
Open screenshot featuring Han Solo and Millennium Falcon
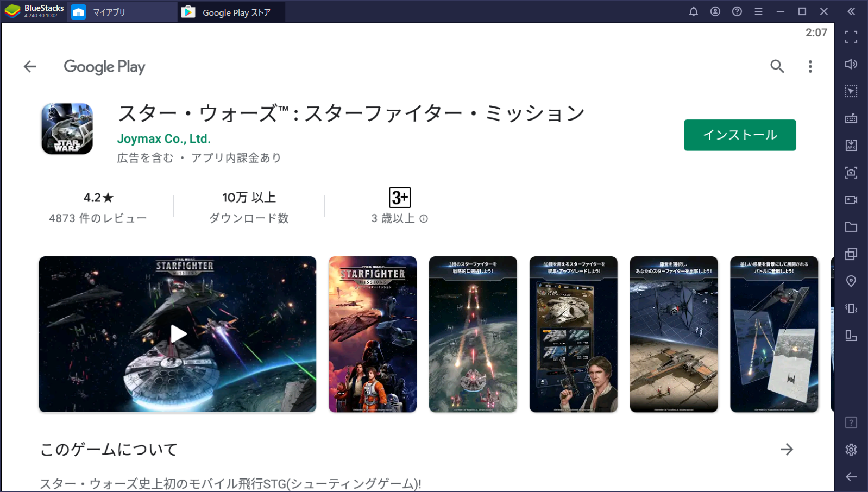pyautogui.click(x=574, y=334)
